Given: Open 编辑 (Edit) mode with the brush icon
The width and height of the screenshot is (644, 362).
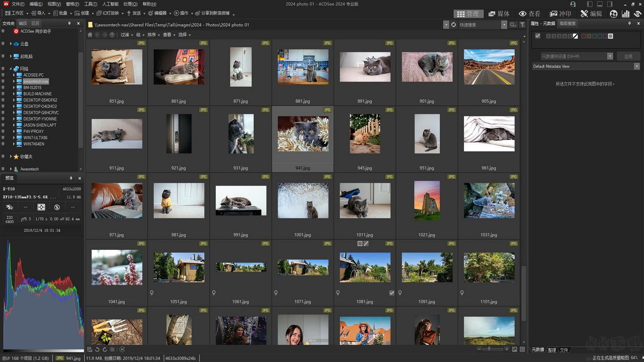Looking at the screenshot, I should 591,14.
